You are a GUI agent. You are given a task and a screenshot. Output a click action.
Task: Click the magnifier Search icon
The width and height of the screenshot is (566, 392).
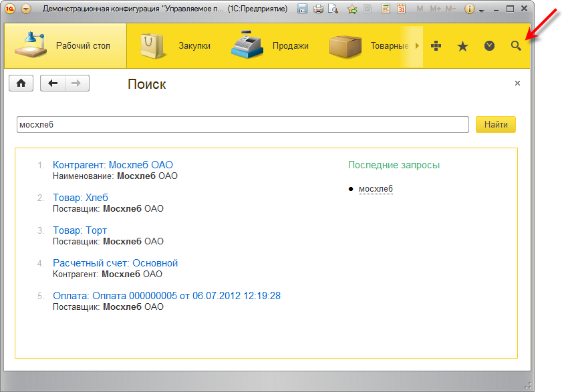coord(516,46)
